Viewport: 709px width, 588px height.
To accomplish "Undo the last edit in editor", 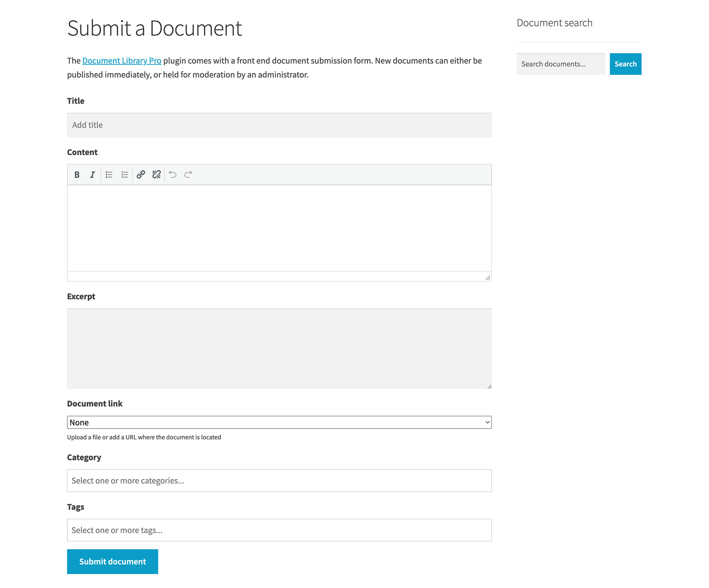I will [173, 175].
